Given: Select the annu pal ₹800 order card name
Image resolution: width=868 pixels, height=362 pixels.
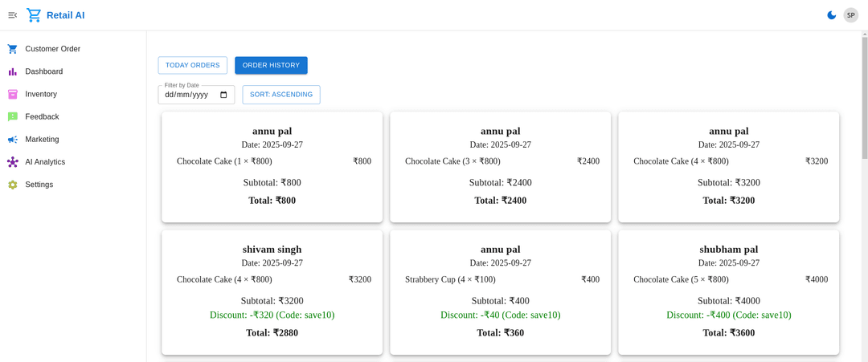Looking at the screenshot, I should tap(272, 132).
